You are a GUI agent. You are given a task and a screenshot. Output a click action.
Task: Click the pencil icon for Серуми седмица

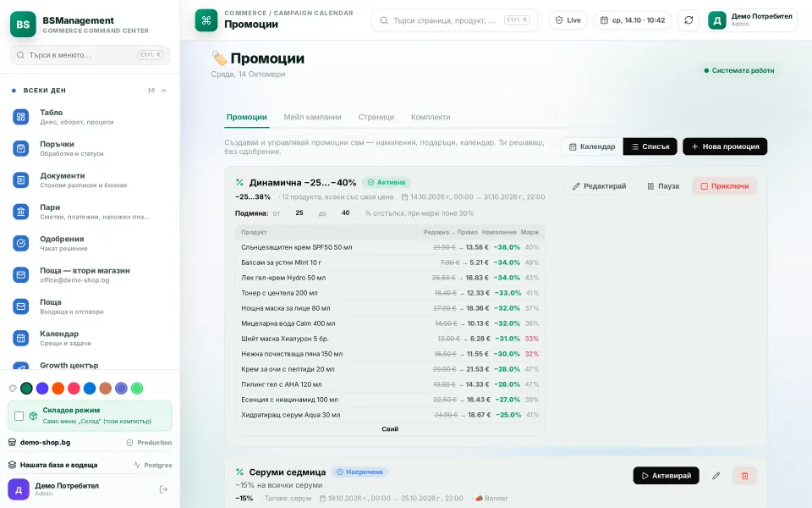716,476
